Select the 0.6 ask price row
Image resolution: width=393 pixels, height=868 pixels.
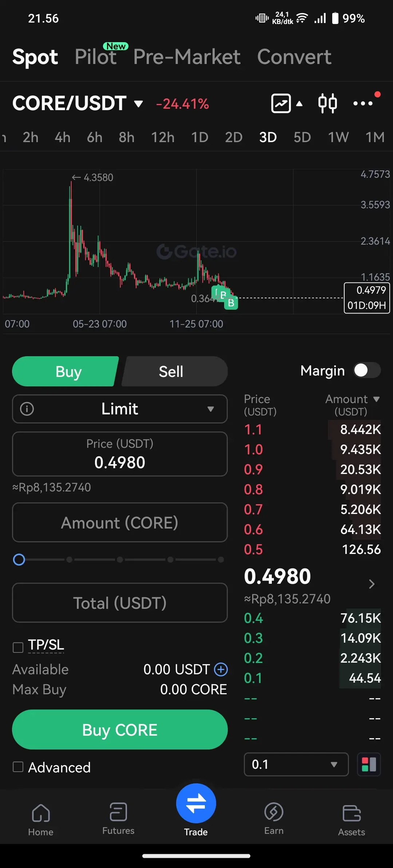tap(313, 530)
